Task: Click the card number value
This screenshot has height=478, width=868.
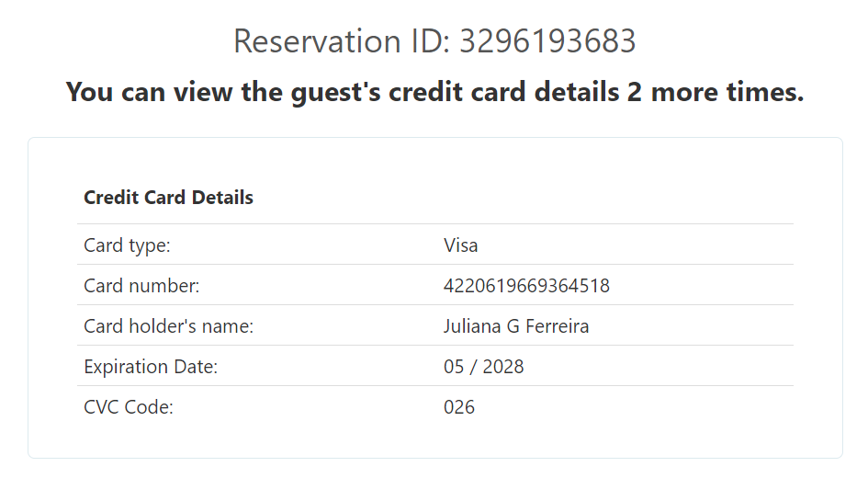Action: coord(526,287)
